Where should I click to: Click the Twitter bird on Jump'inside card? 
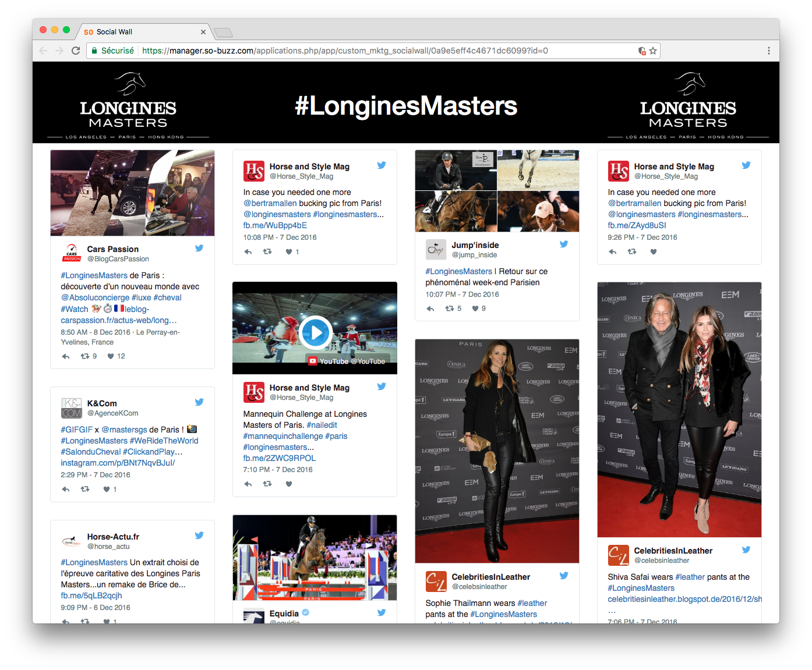(x=564, y=244)
